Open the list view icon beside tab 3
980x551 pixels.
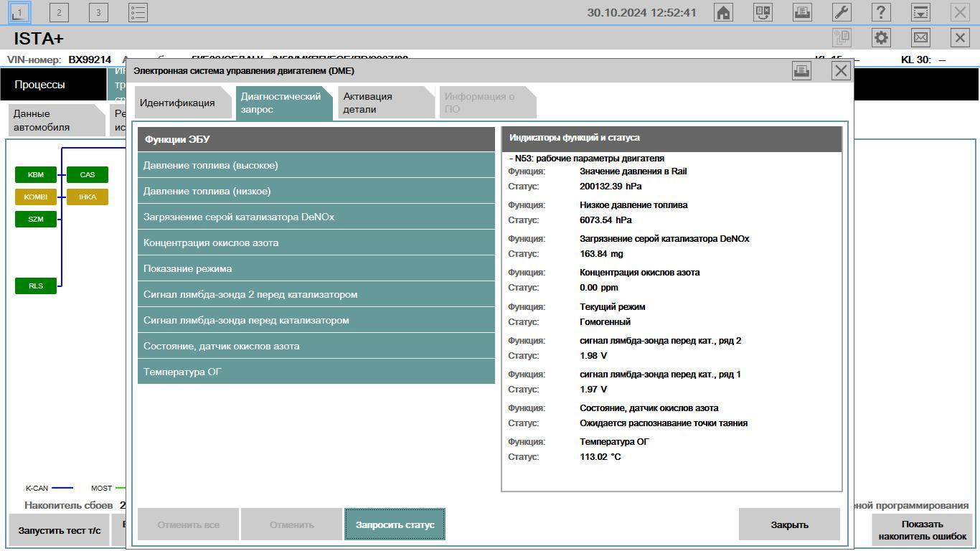138,12
